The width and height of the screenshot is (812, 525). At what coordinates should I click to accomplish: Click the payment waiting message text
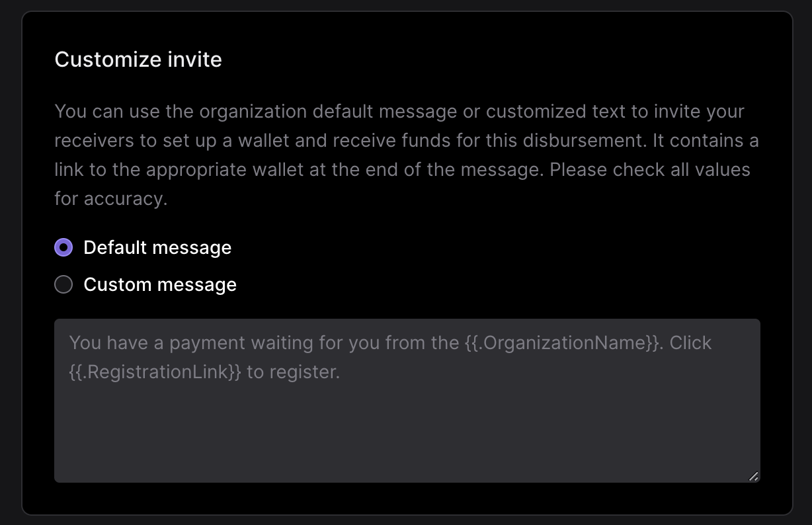tap(264, 343)
